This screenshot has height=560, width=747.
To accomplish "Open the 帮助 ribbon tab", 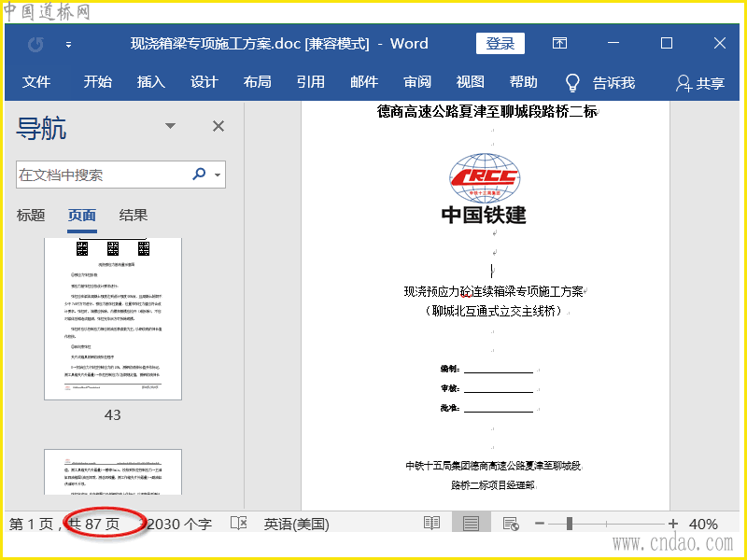I will point(524,82).
